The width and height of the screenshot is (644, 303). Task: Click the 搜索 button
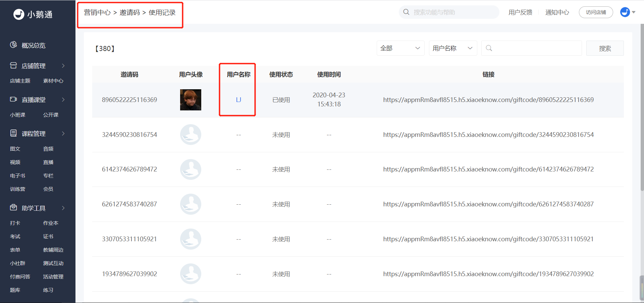pos(605,48)
